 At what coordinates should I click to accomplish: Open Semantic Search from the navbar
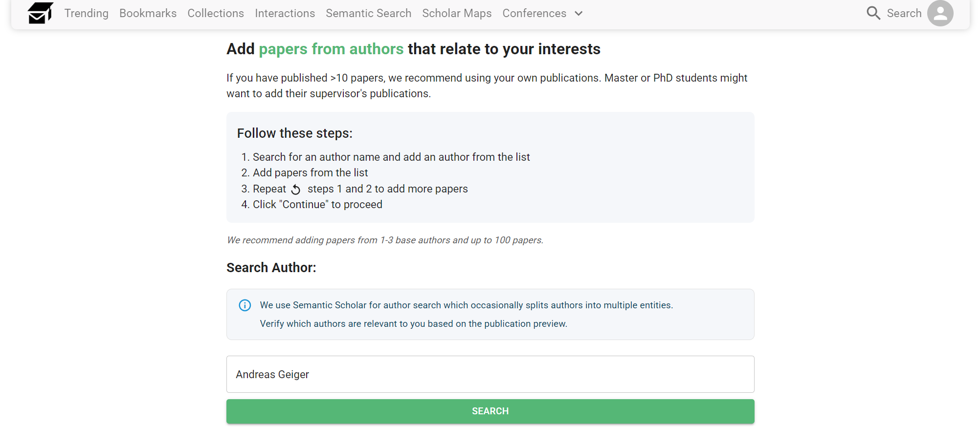368,13
